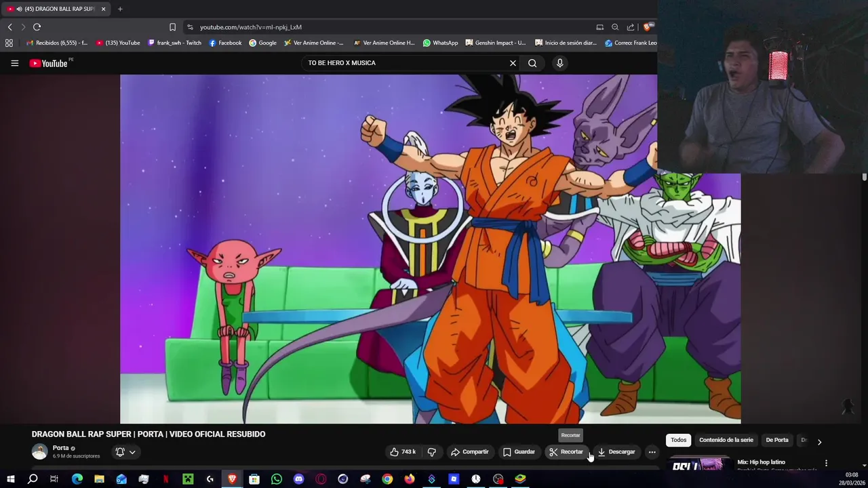Screen dimensions: 868x488
Task: Dislike the video with thumbs down
Action: tap(431, 452)
